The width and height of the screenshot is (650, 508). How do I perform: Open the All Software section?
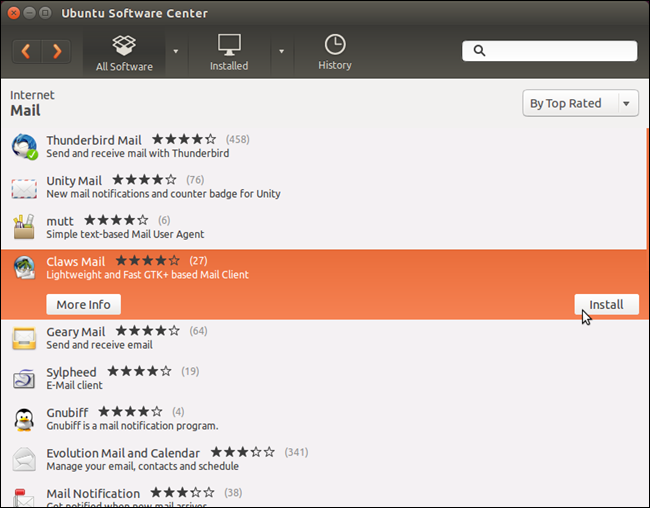click(x=124, y=53)
